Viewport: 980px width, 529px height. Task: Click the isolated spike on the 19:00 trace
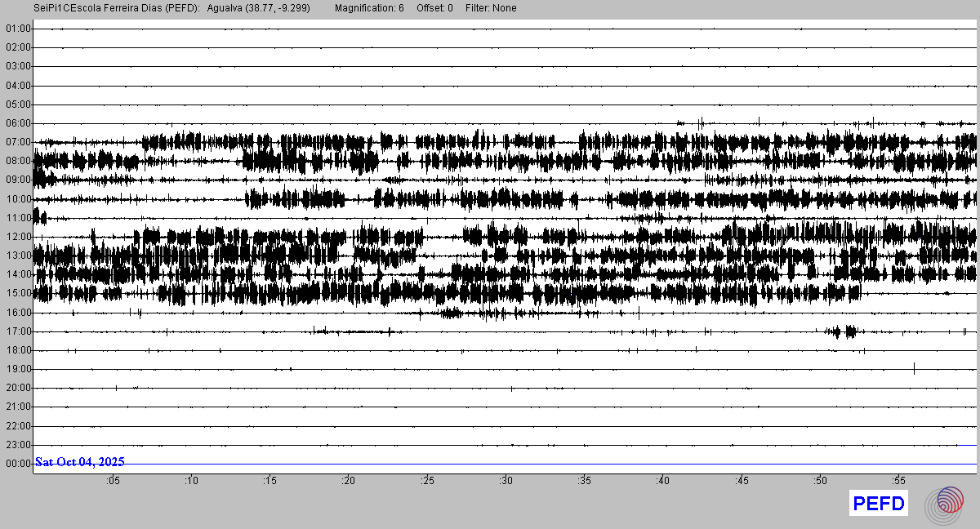914,368
